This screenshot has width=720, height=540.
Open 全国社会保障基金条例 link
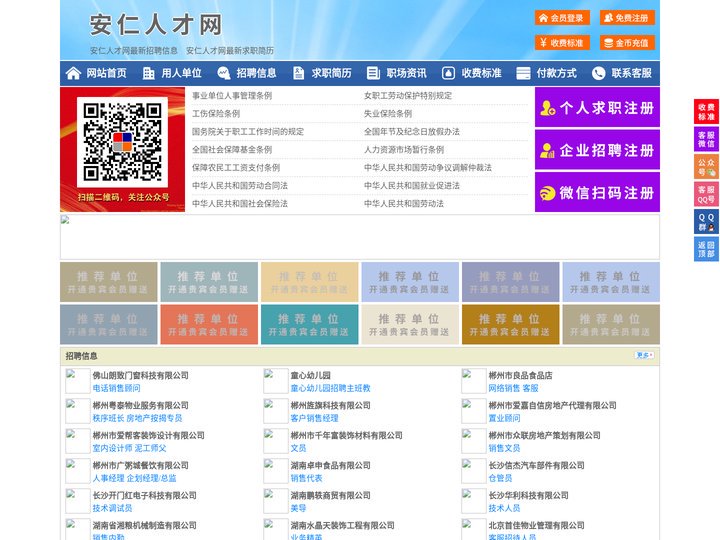tap(232, 149)
